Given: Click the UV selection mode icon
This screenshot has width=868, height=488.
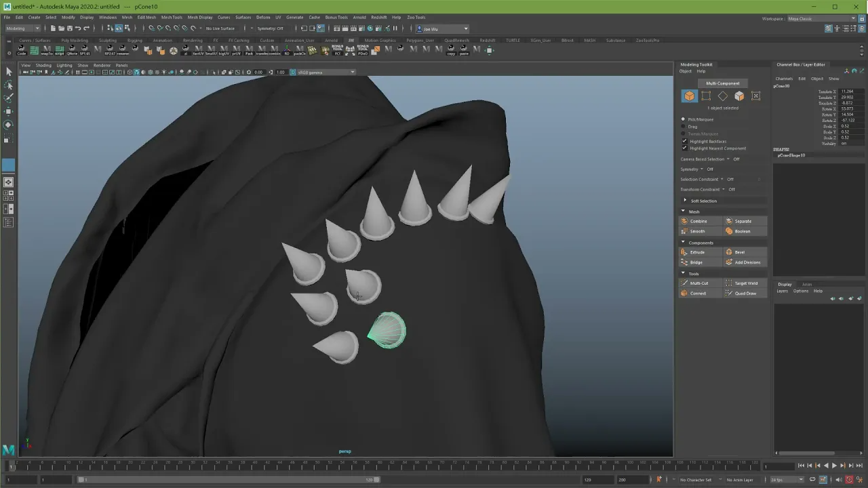Looking at the screenshot, I should click(x=755, y=96).
